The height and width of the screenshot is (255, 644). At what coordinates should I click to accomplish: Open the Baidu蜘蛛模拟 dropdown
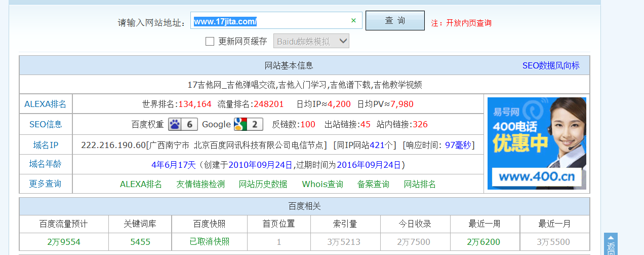point(311,42)
